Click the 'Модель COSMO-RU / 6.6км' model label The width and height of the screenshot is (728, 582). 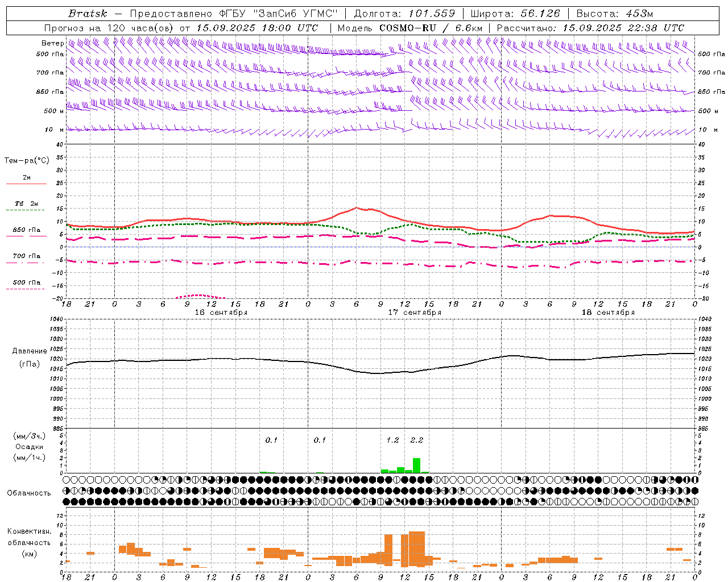(409, 28)
